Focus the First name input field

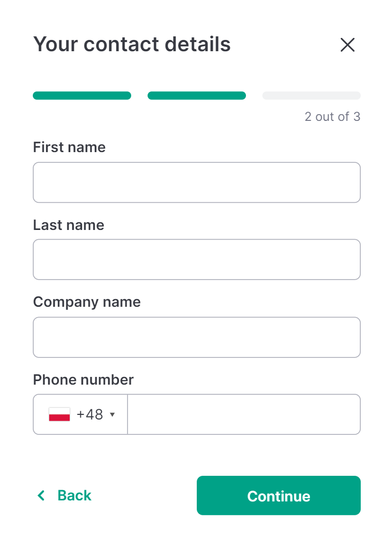tap(197, 182)
